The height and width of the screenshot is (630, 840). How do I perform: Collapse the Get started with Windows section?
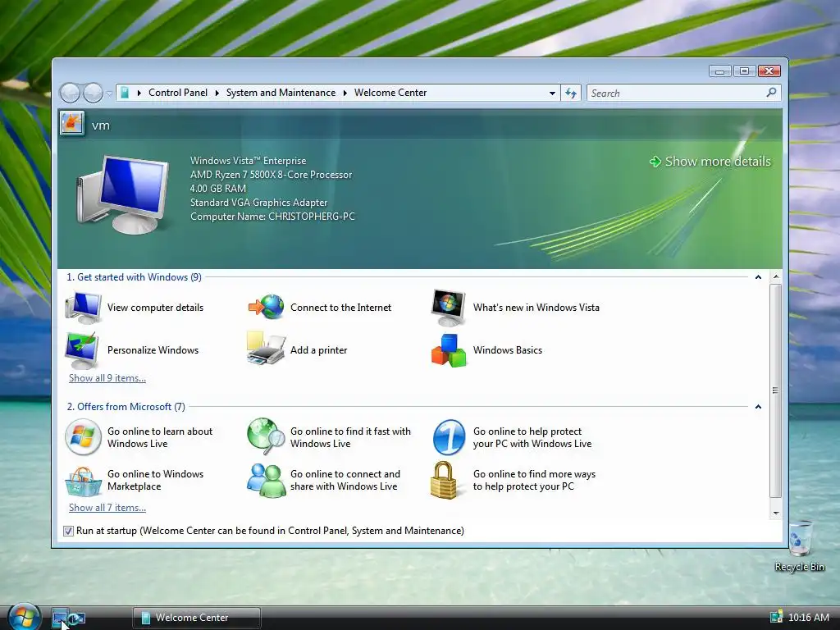[x=758, y=277]
